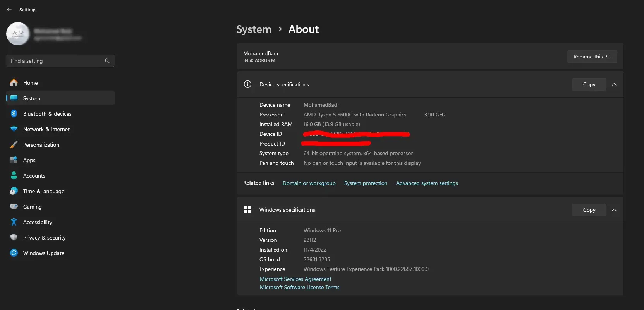
Task: Select the Network & internet label
Action: (46, 129)
